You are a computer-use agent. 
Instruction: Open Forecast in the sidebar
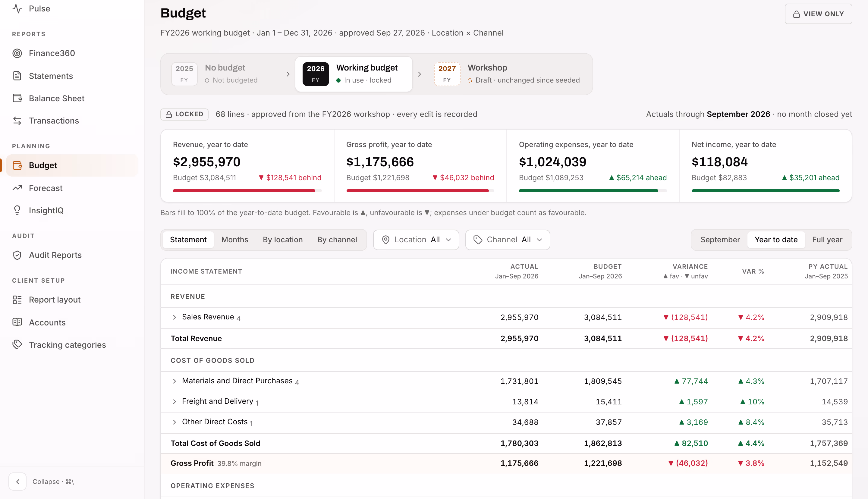pyautogui.click(x=72, y=188)
